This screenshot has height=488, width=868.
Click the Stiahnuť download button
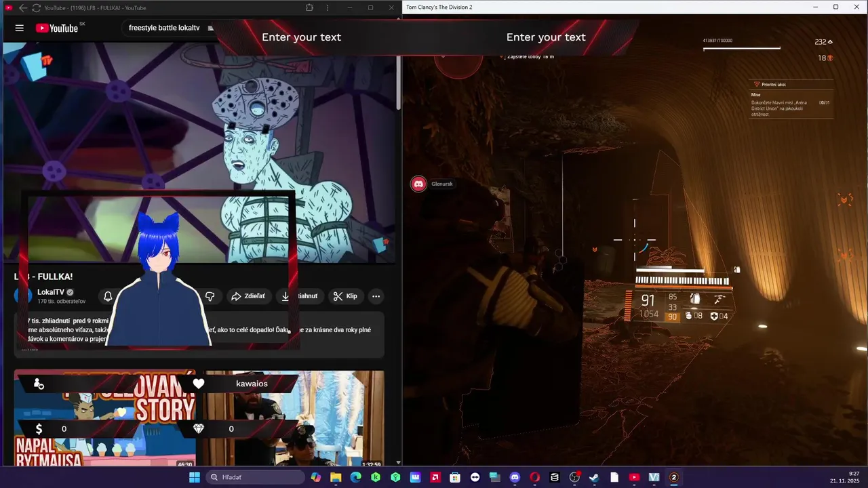click(x=301, y=296)
